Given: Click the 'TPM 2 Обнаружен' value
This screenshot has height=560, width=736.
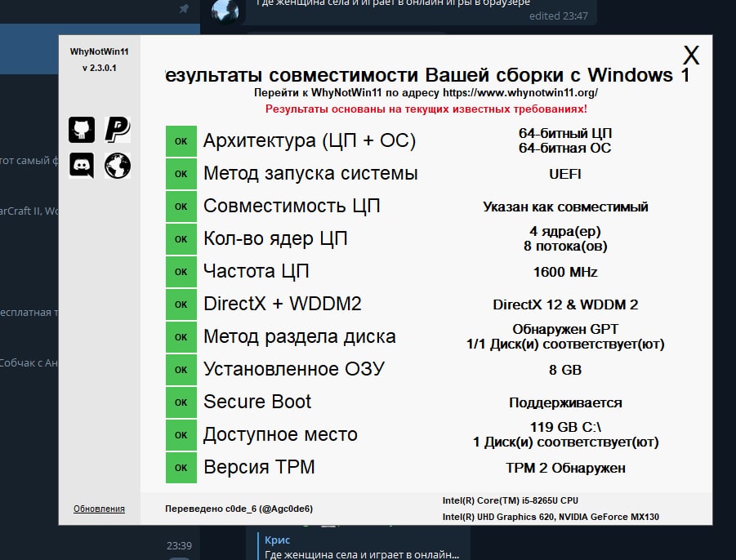Looking at the screenshot, I should [x=565, y=468].
